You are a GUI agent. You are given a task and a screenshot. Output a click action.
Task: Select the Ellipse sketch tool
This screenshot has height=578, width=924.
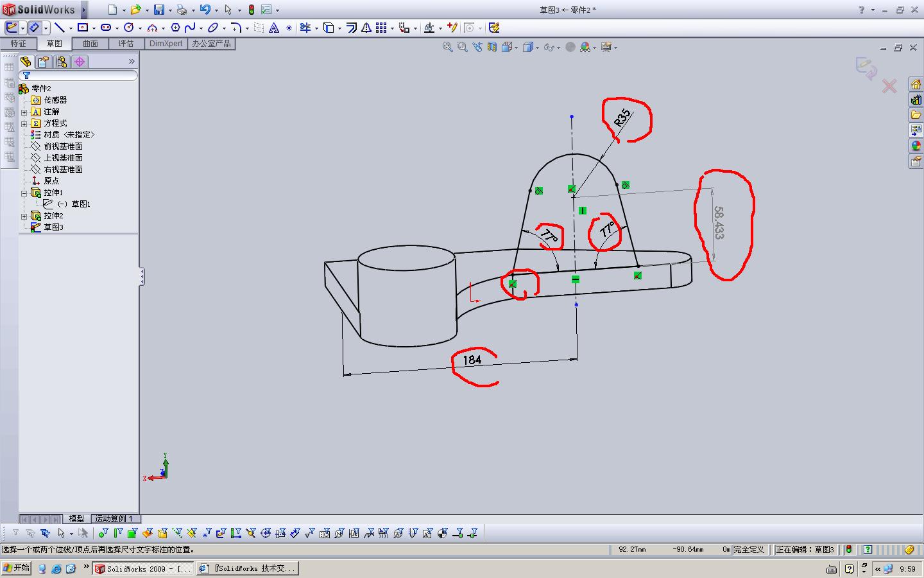[x=213, y=28]
